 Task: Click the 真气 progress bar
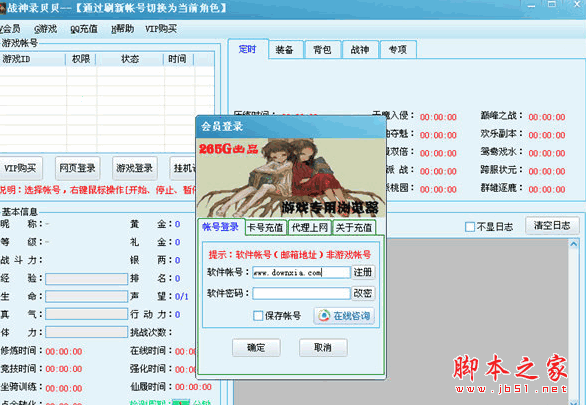coord(87,314)
